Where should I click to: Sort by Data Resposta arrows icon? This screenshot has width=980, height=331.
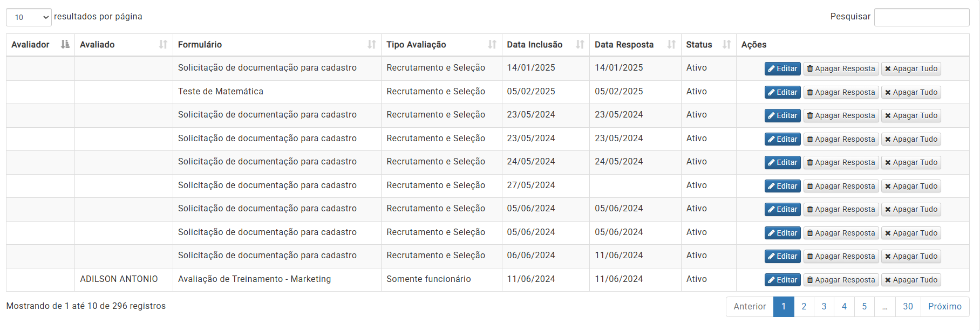click(x=671, y=45)
